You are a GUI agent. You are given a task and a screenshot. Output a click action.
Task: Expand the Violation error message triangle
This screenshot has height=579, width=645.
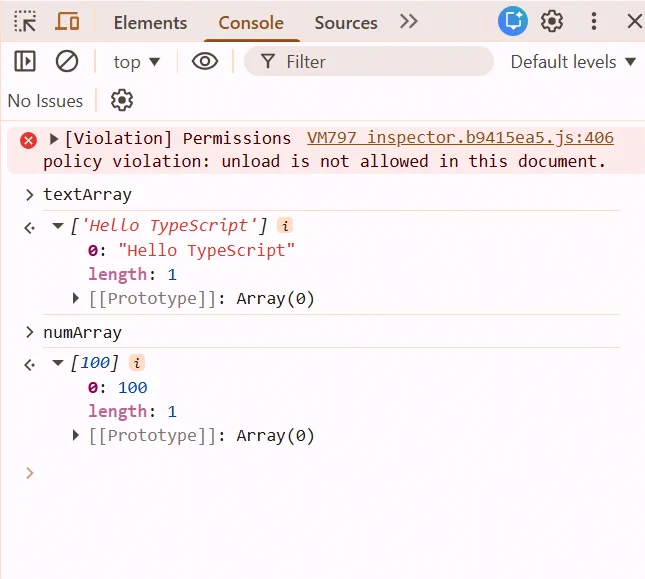tap(53, 139)
